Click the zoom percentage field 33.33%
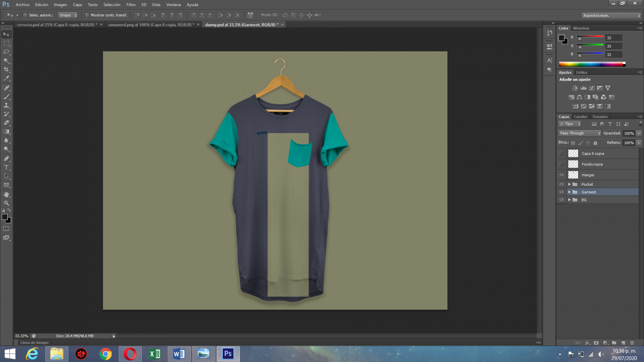644x362 pixels. point(21,336)
